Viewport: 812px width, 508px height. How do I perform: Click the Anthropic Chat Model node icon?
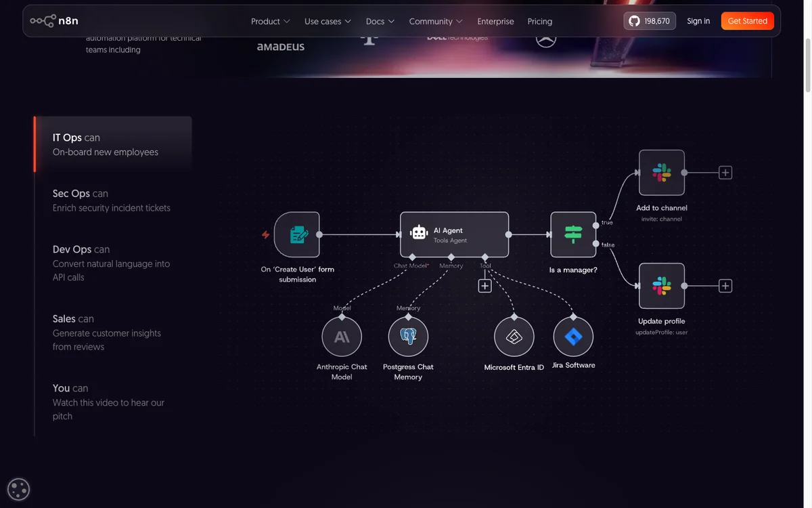click(342, 337)
